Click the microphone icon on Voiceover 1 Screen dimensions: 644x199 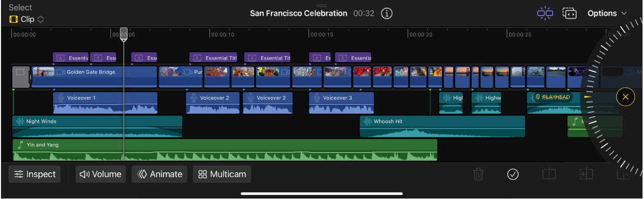[x=61, y=98]
